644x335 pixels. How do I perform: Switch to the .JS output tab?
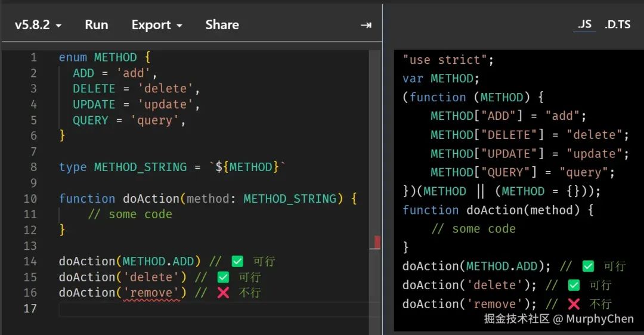point(584,24)
